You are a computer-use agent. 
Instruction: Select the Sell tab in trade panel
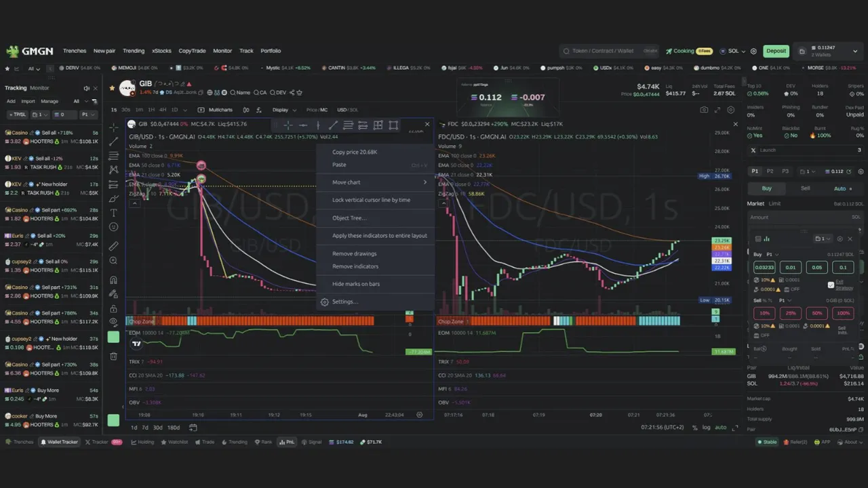pos(805,188)
